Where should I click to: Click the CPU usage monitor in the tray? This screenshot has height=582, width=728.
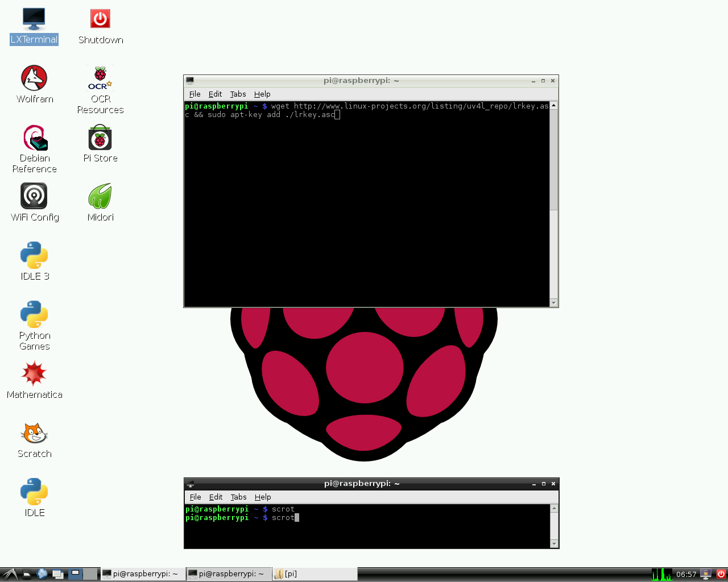pos(661,574)
